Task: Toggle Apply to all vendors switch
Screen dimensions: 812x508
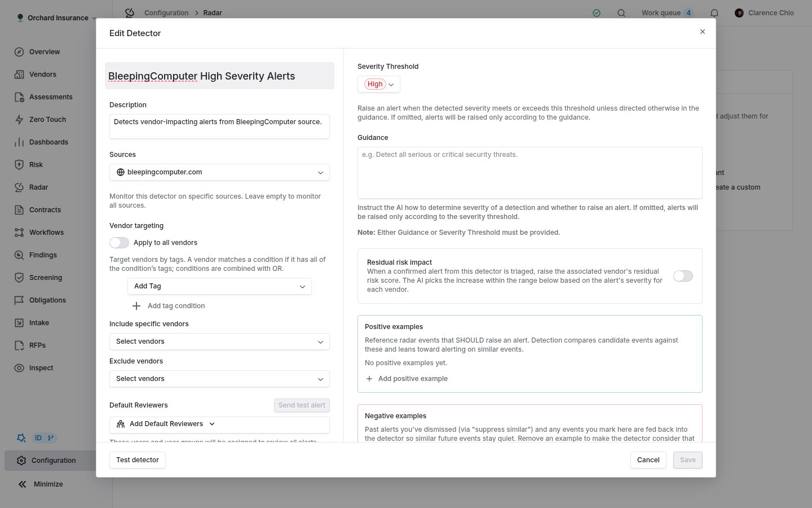Action: 119,243
